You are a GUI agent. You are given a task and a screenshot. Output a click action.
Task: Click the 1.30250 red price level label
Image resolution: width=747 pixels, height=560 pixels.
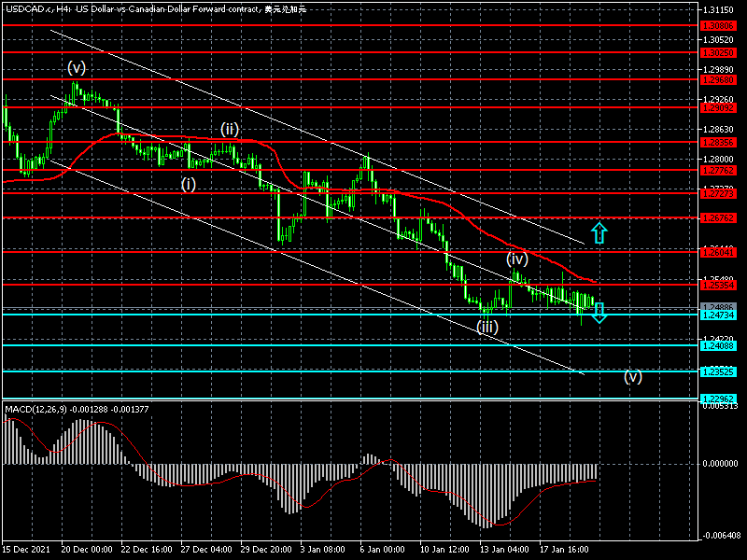(718, 53)
